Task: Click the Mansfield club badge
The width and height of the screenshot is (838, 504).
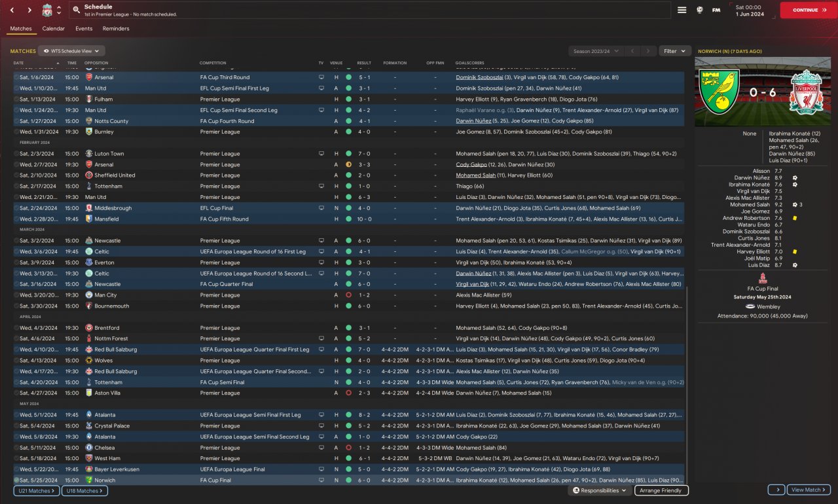Action: coord(90,219)
